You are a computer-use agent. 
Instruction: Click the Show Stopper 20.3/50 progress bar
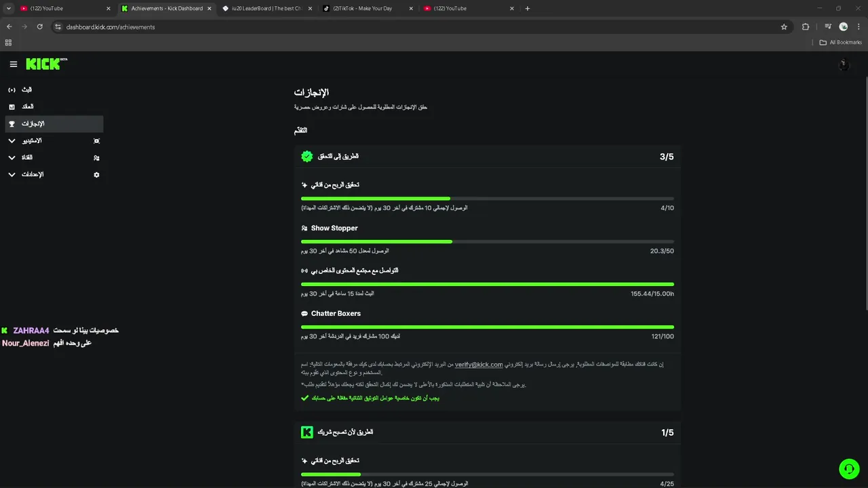[x=488, y=241]
